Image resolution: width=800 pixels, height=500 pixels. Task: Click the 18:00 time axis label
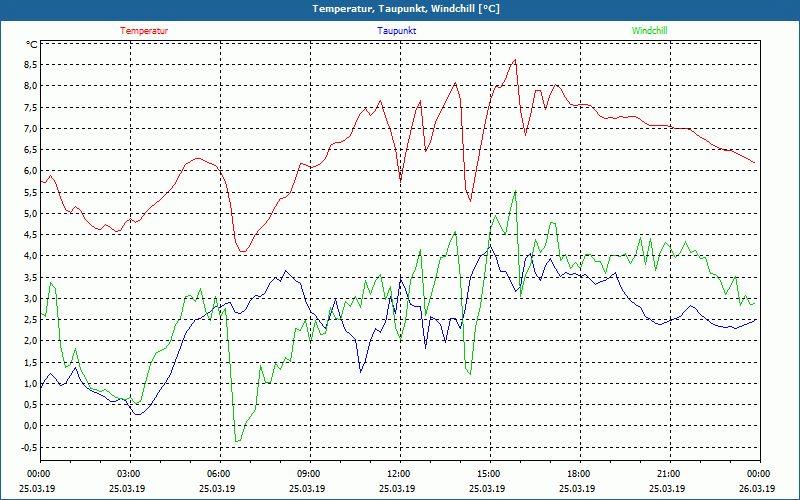click(x=580, y=473)
